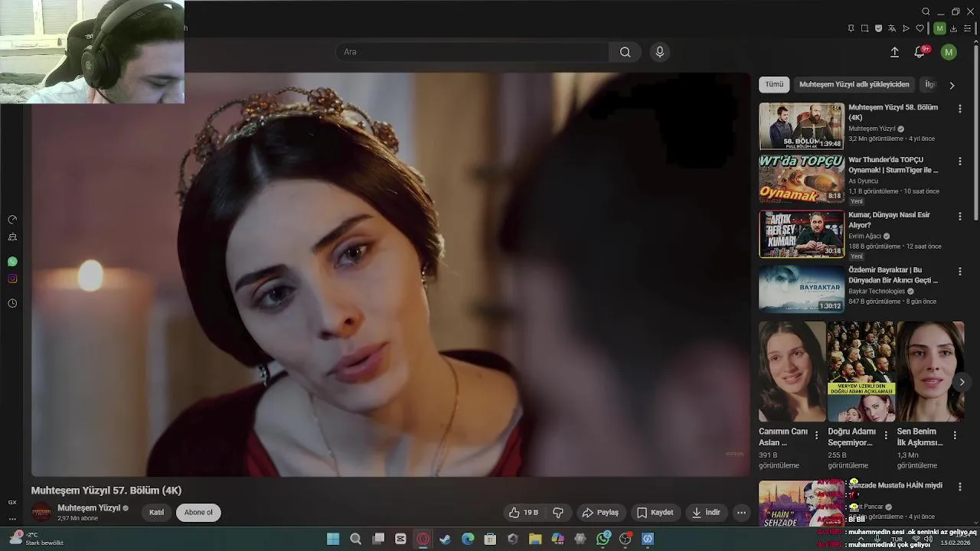This screenshot has height=551, width=980.
Task: Click video player to pause
Action: pos(390,274)
